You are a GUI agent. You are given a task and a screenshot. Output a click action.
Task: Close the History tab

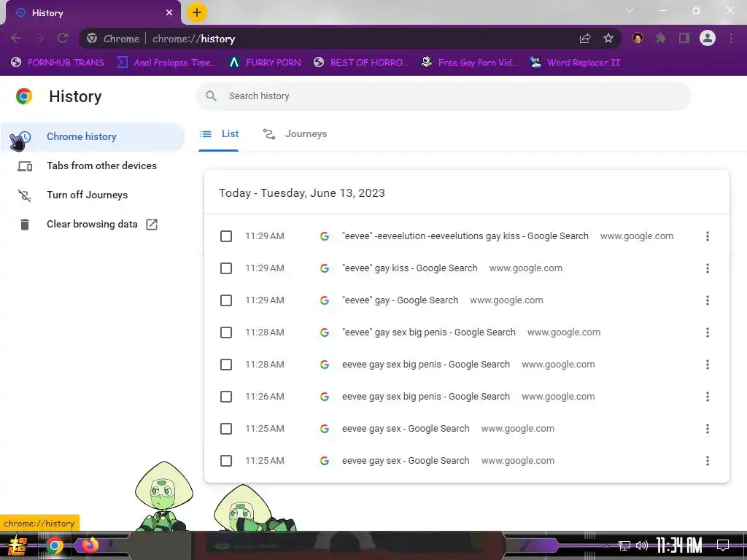point(169,13)
